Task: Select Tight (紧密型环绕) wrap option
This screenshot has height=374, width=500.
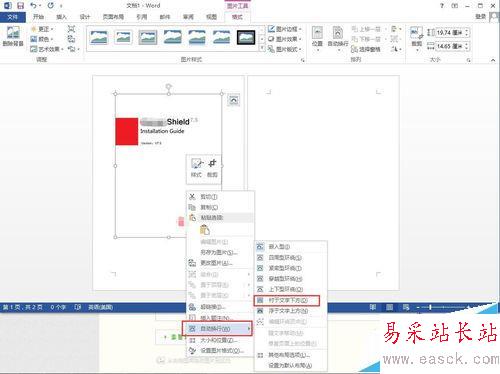Action: click(x=290, y=268)
